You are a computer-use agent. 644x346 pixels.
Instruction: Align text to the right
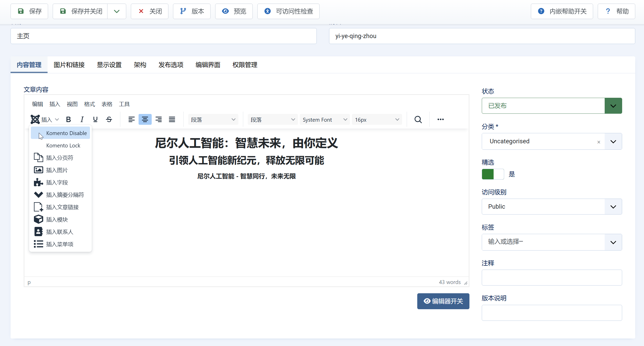coord(159,119)
